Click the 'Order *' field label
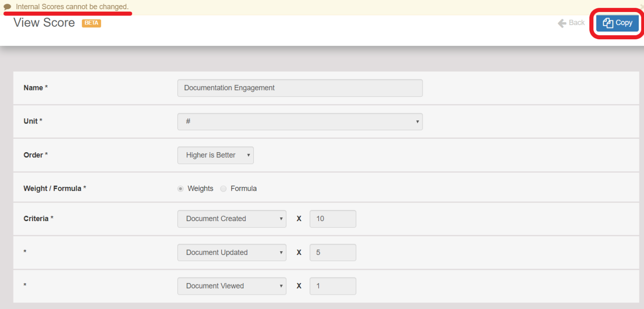 36,155
